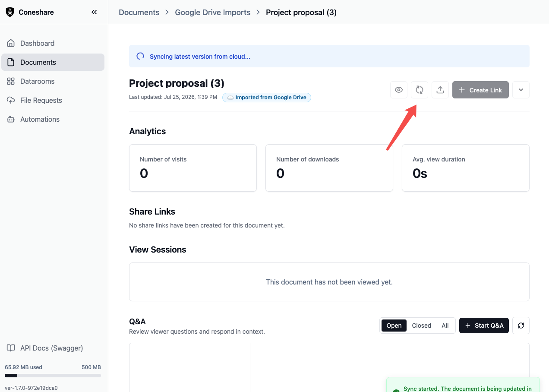Click the Create Link button
Image resolution: width=549 pixels, height=392 pixels.
480,90
